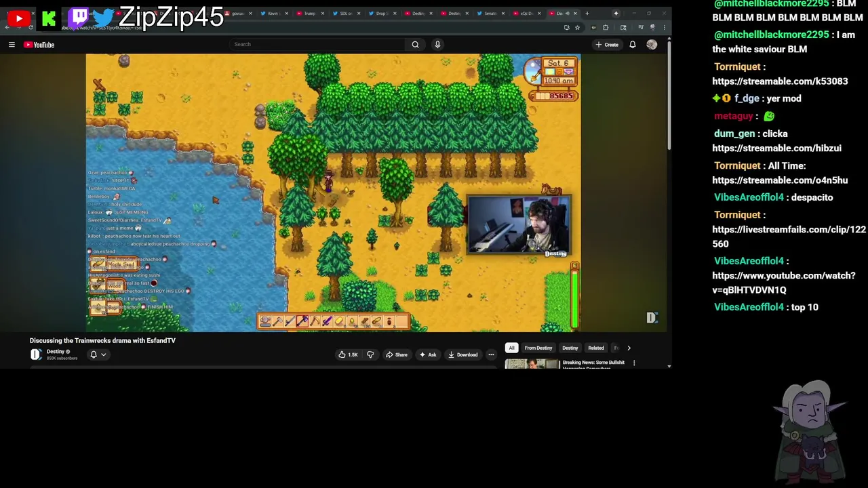Viewport: 868px width, 488px height.
Task: Open options for Breaking News video
Action: [x=634, y=363]
